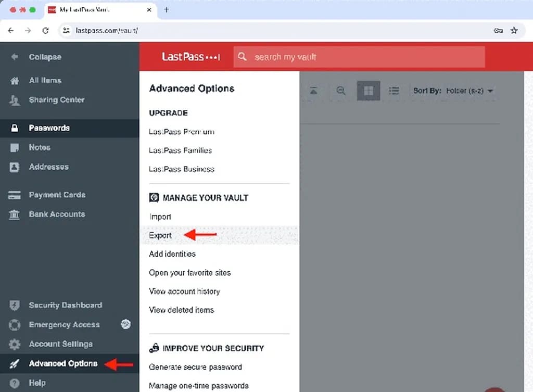Click Generate secure password
Screen dimensions: 533x392
tap(195, 367)
